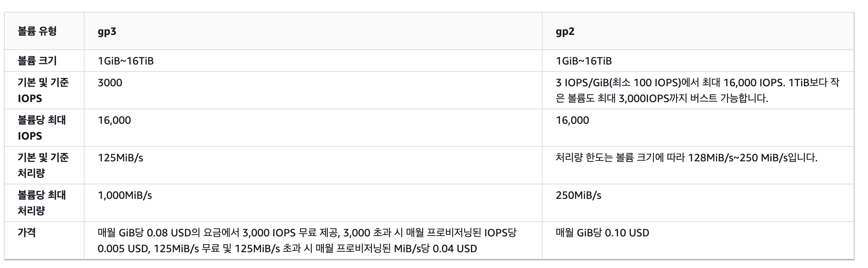Click the gp3 volume size 1GiB~16TiB
This screenshot has width=868, height=268.
point(125,61)
